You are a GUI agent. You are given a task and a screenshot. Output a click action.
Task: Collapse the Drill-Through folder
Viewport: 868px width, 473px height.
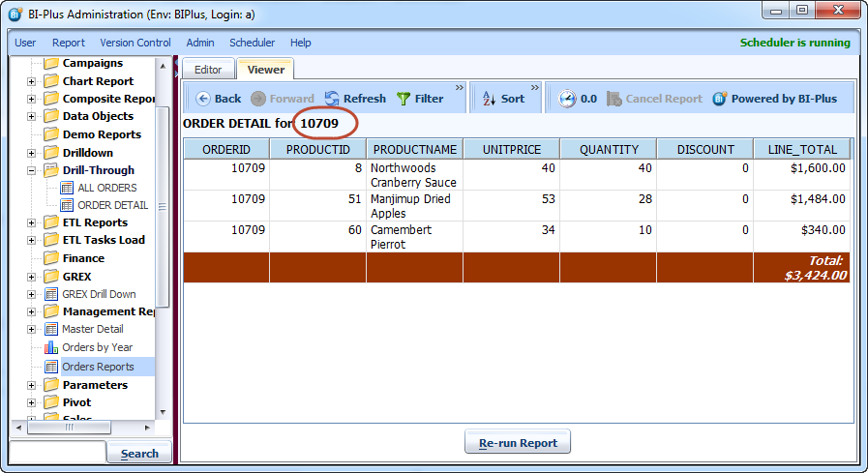(31, 170)
